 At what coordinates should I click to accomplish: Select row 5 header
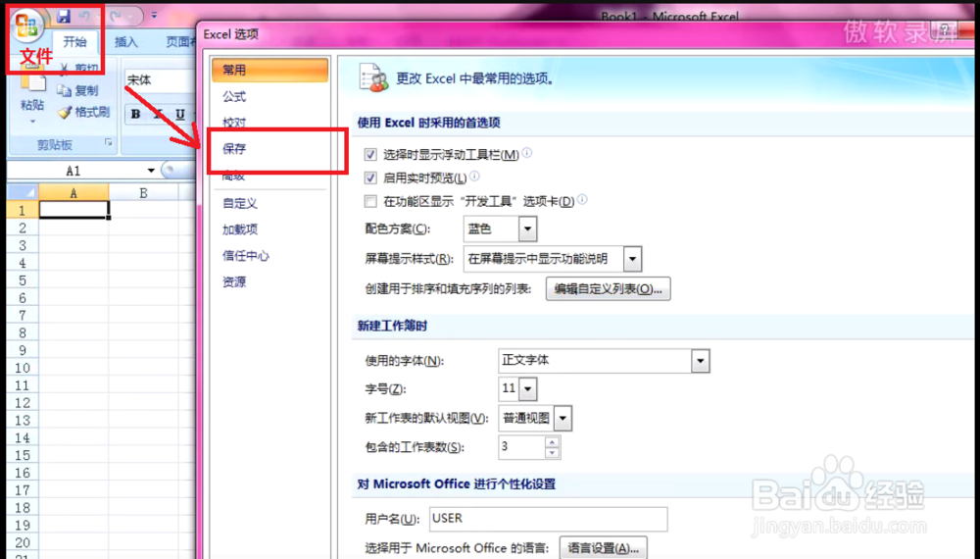23,280
